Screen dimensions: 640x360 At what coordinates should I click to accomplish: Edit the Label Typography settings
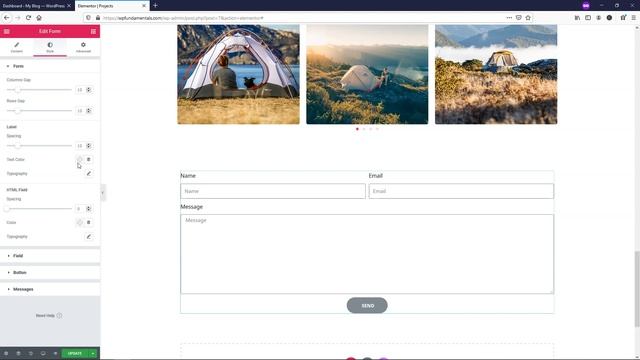tap(89, 173)
